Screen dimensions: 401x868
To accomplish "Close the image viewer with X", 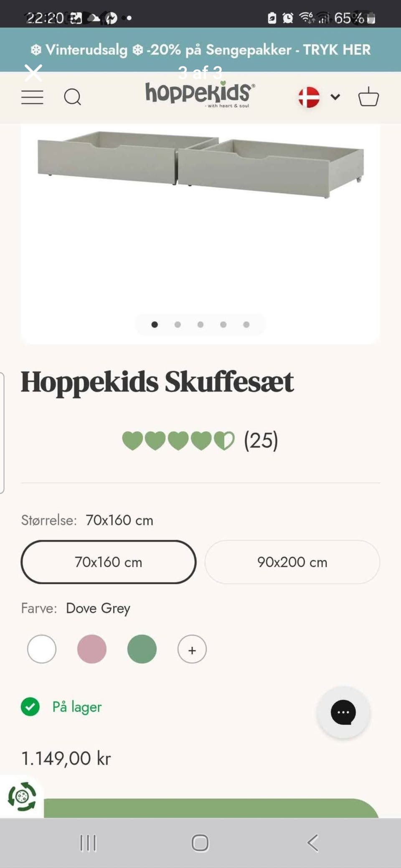I will 33,73.
